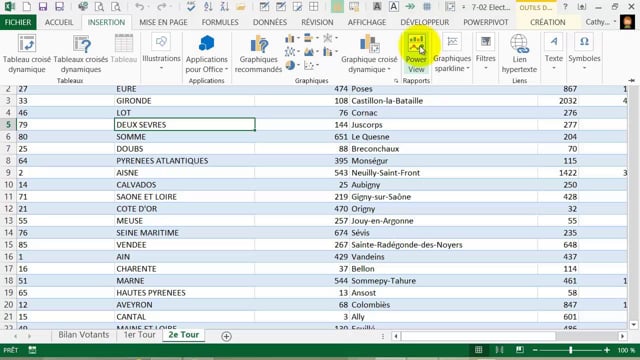
Task: Open the Graphiques dialog launcher
Action: coord(396,81)
